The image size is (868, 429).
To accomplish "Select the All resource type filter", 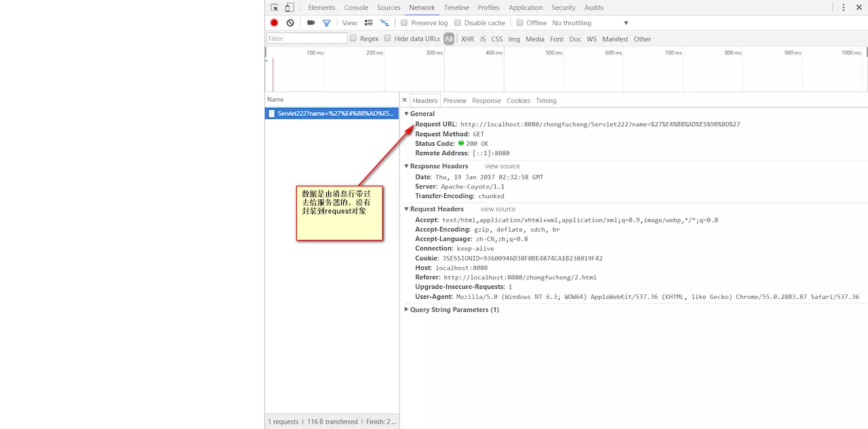I will click(x=449, y=39).
